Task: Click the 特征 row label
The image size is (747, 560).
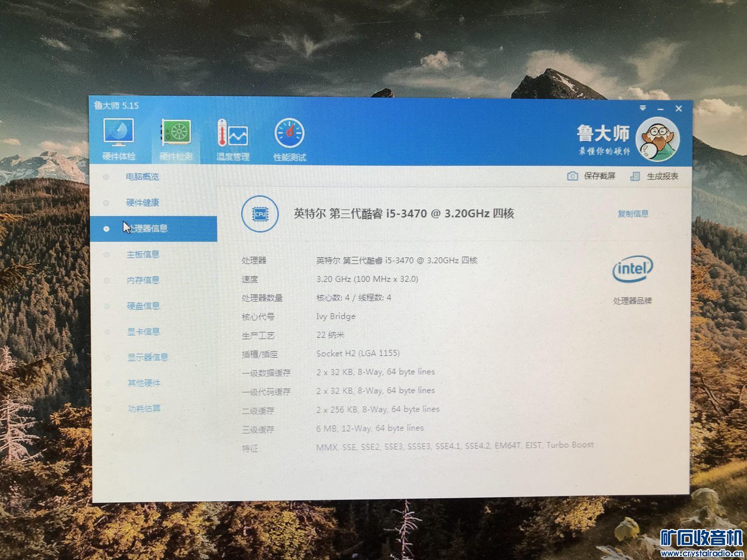Action: 250,448
